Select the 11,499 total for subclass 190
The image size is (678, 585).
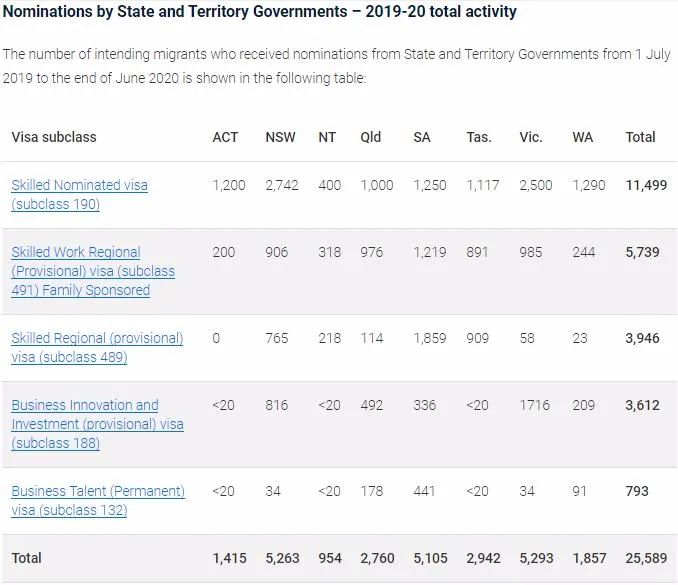(x=646, y=185)
